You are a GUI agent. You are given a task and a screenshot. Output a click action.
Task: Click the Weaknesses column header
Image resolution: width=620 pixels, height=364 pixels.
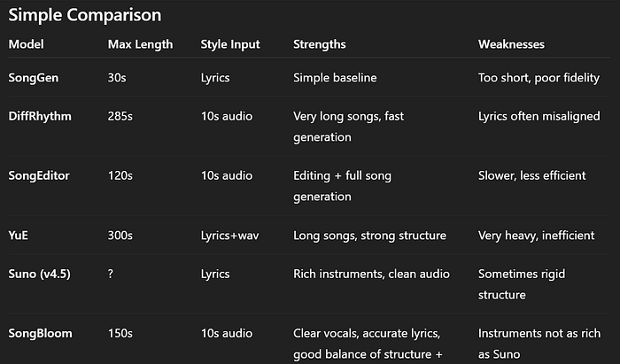(x=511, y=44)
